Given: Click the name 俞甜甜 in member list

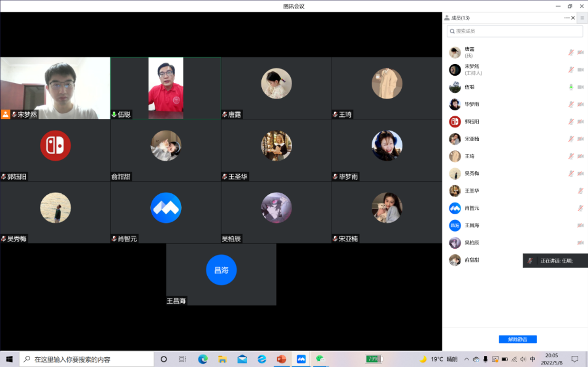Looking at the screenshot, I should (x=472, y=260).
